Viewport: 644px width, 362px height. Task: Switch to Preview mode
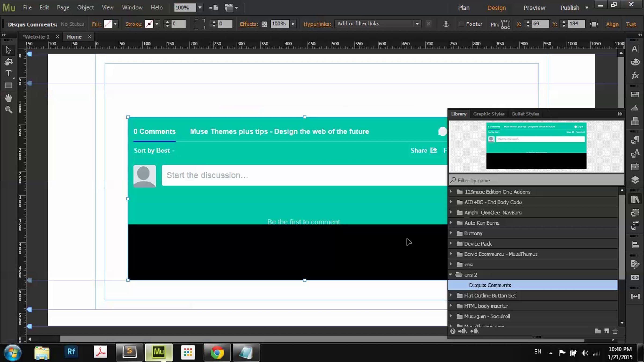(534, 8)
